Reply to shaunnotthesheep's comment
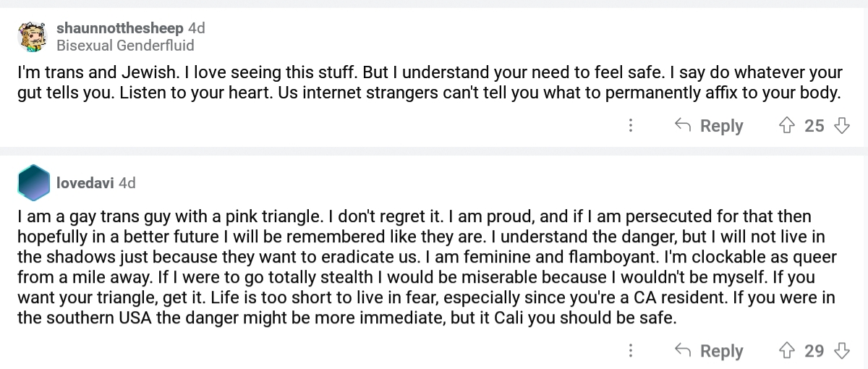Image resolution: width=868 pixels, height=369 pixels. (x=709, y=126)
